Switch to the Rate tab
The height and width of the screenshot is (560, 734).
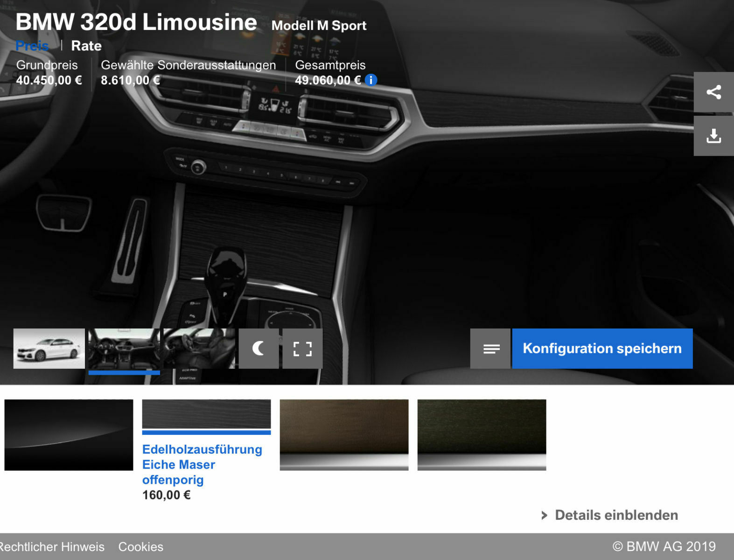pos(86,46)
